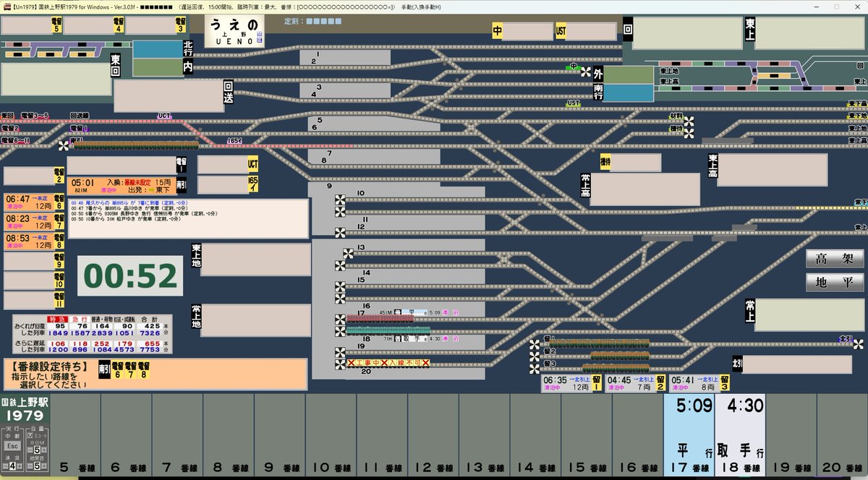
Task: Click the signal icon of siding 留1
Action: pyautogui.click(x=535, y=345)
